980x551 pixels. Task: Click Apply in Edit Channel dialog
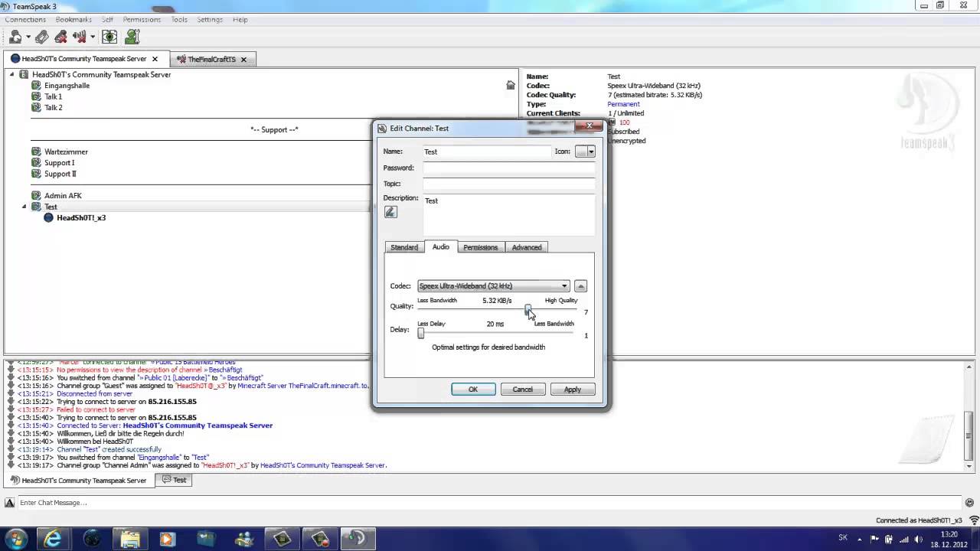tap(573, 390)
